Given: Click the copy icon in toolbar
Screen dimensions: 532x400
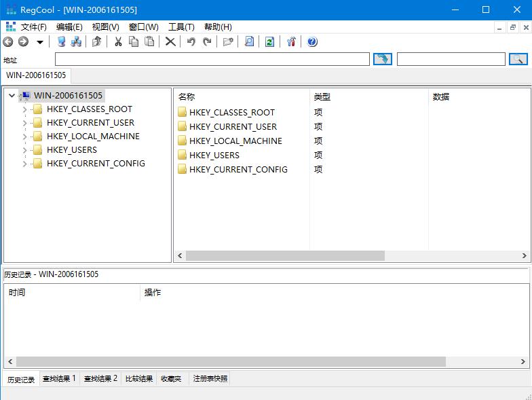Looking at the screenshot, I should pyautogui.click(x=134, y=42).
